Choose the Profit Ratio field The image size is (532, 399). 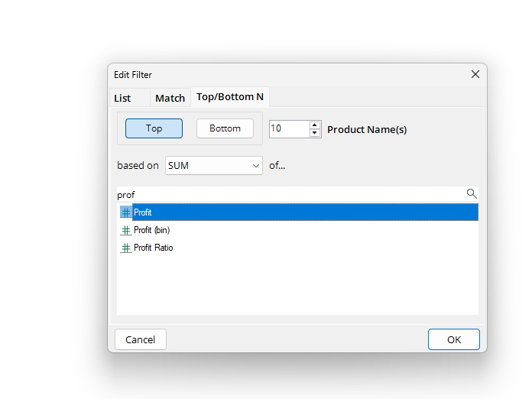pyautogui.click(x=153, y=248)
